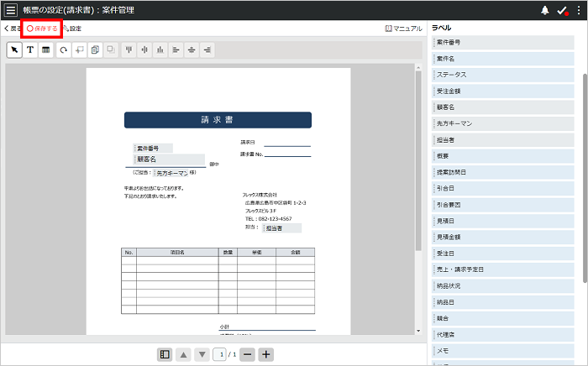Screen dimensions: 588x366
Task: Select the 先方キーマン label in the list
Action: pyautogui.click(x=503, y=123)
